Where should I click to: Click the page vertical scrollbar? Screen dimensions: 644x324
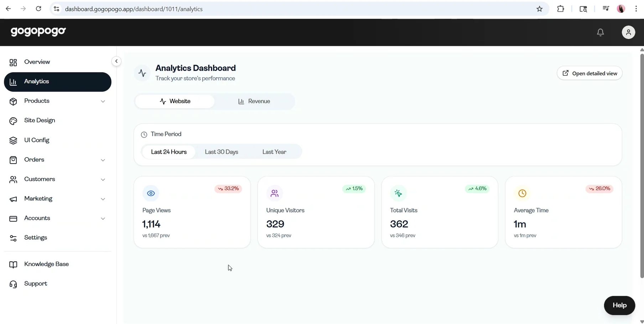642,165
